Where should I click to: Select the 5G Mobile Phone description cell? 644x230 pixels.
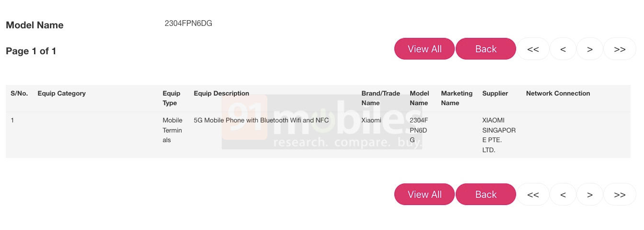click(x=261, y=121)
